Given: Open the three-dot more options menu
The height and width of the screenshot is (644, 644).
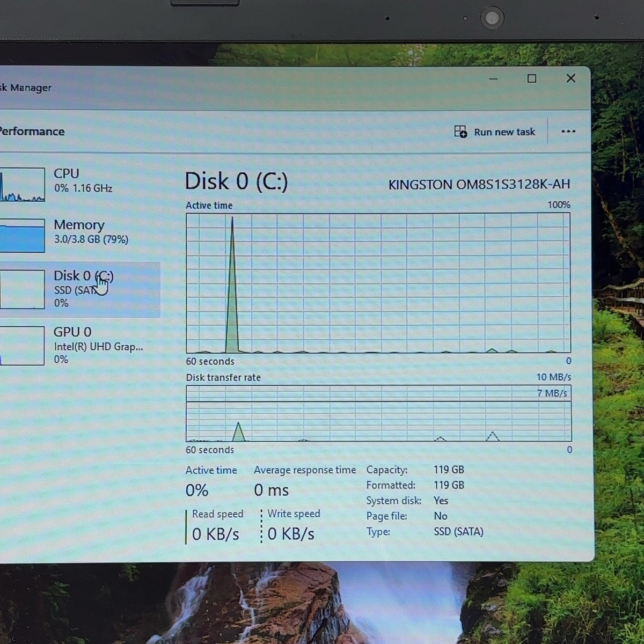Looking at the screenshot, I should (568, 131).
